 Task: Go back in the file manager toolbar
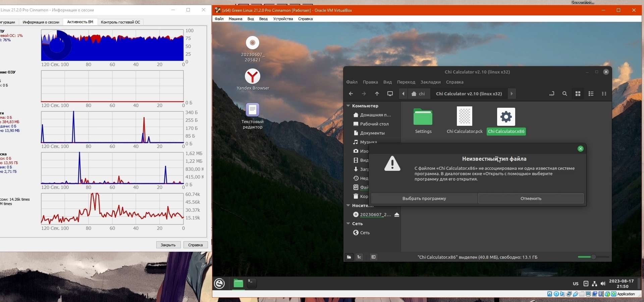351,94
